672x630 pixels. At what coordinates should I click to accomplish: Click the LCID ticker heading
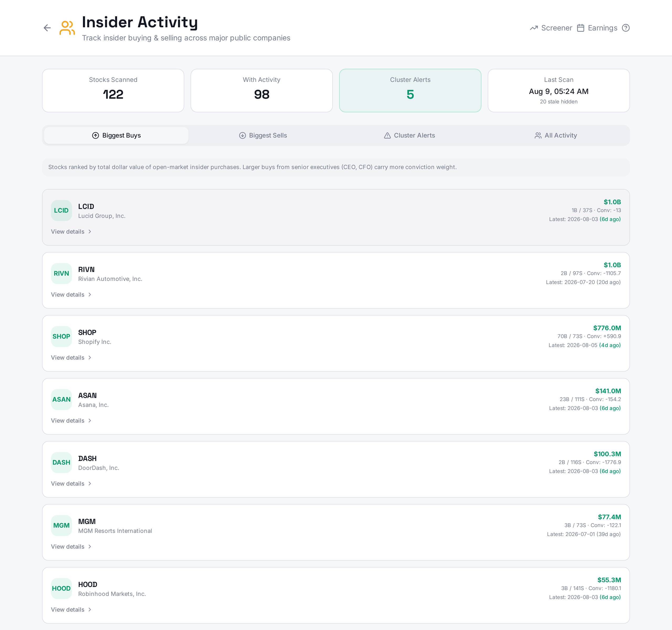86,207
